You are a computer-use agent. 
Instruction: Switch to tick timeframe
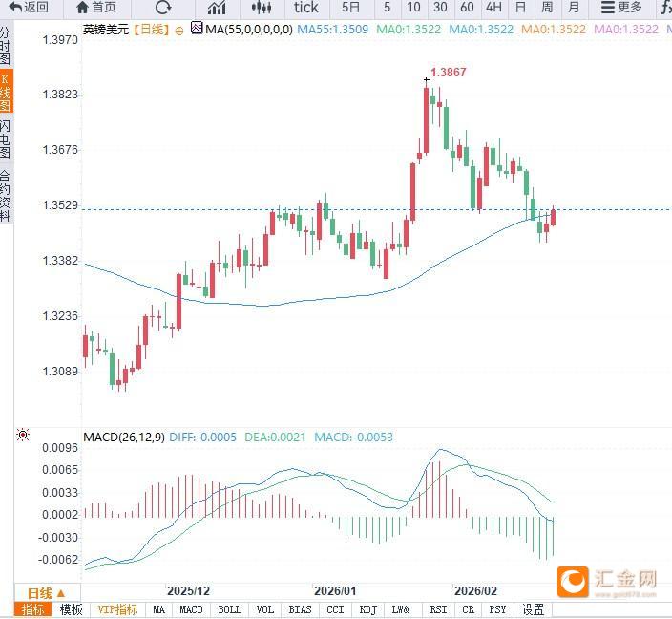[x=306, y=8]
